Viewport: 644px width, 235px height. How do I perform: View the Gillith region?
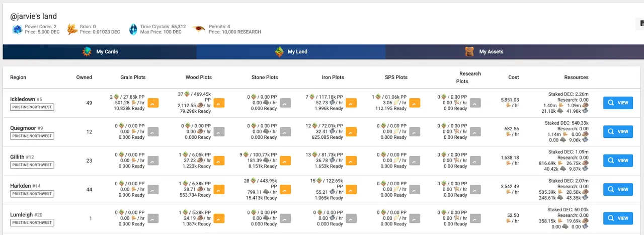pos(618,161)
